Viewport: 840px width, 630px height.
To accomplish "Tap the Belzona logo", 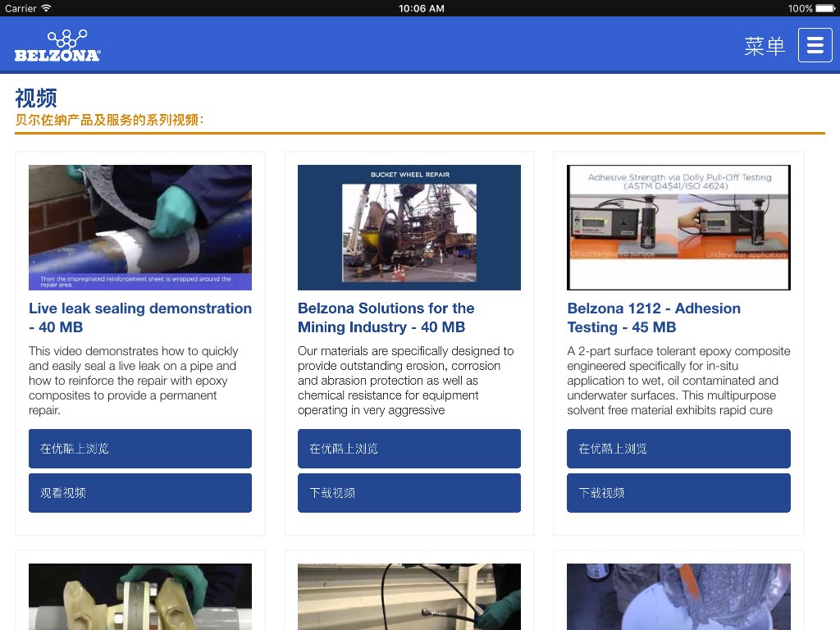I will (57, 46).
